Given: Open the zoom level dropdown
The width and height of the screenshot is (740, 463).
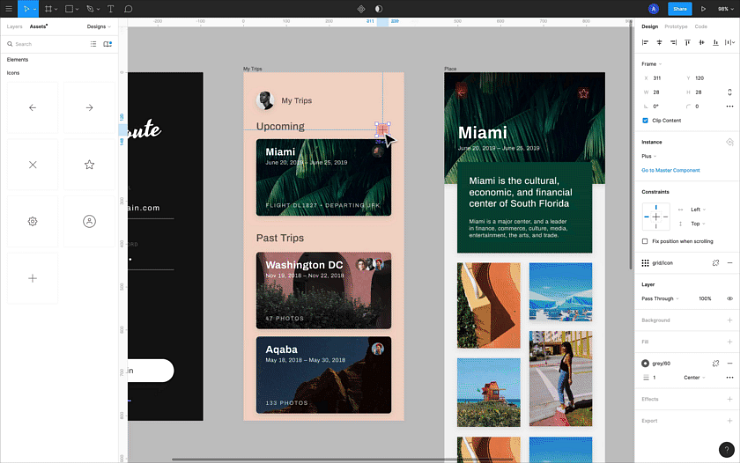Looking at the screenshot, I should [723, 9].
